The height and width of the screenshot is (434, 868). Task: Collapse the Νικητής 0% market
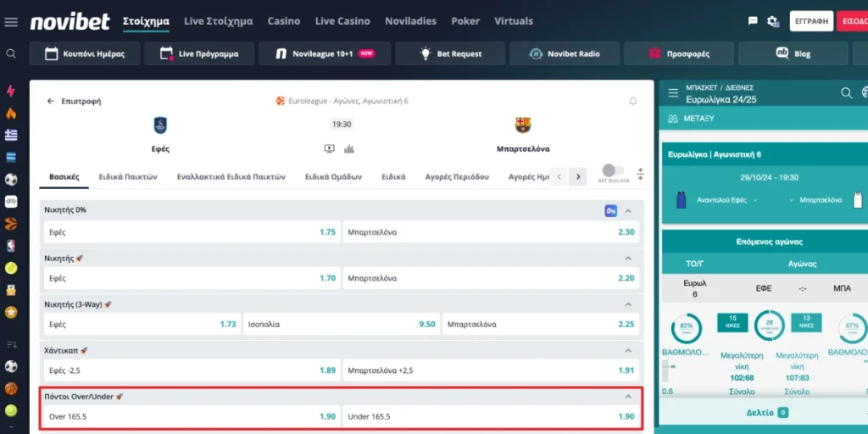coord(628,211)
